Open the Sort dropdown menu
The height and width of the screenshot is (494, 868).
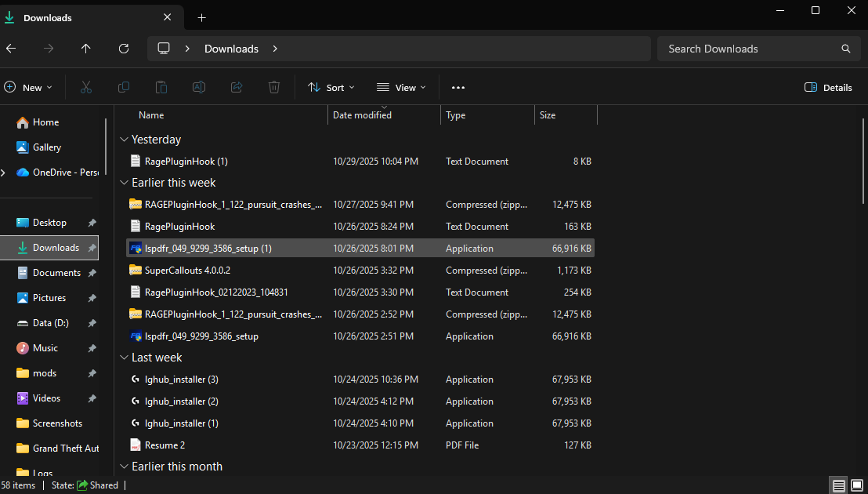point(331,87)
